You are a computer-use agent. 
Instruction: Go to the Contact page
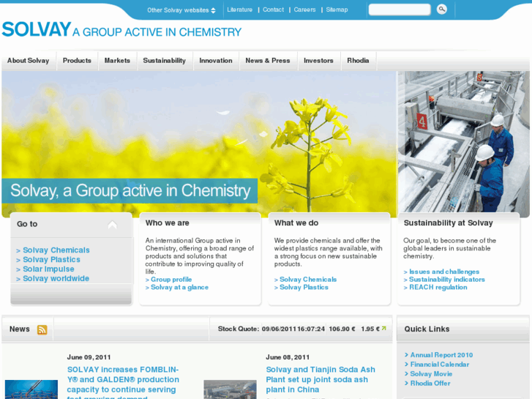coord(273,10)
